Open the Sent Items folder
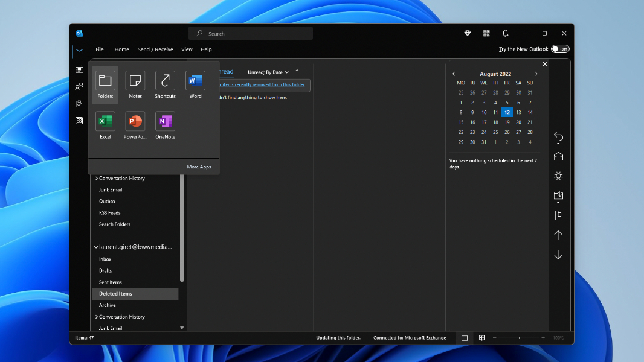644x362 pixels. (x=110, y=282)
